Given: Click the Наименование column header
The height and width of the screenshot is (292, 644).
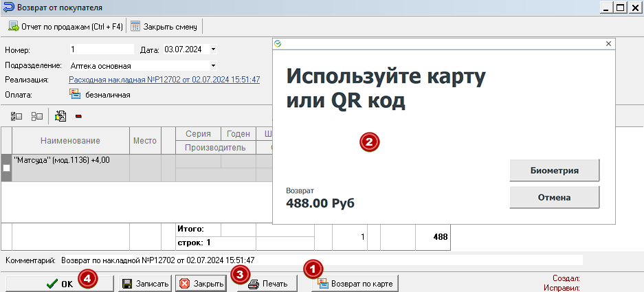Looking at the screenshot, I should [70, 140].
